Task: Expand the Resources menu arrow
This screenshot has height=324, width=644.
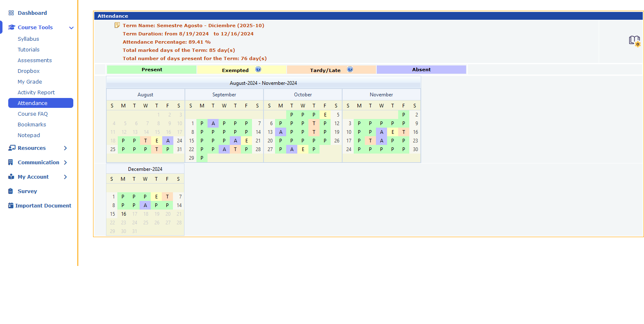Action: (65, 148)
